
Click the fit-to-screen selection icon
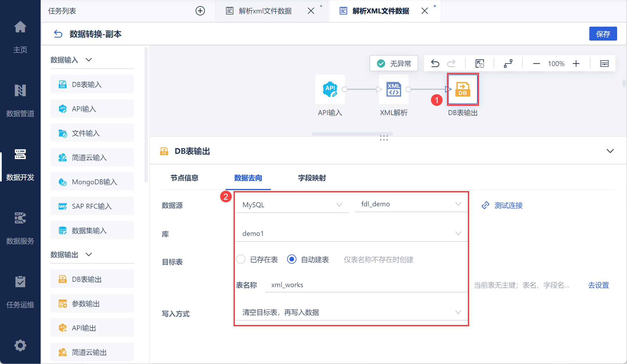(x=480, y=63)
